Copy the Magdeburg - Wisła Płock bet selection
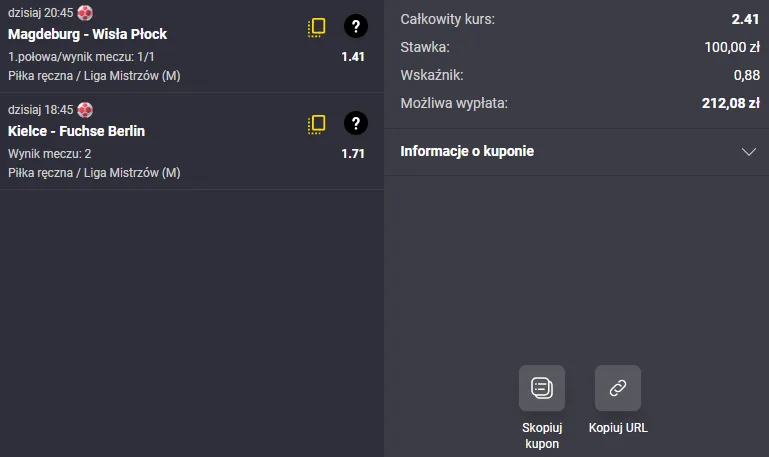 click(x=317, y=27)
